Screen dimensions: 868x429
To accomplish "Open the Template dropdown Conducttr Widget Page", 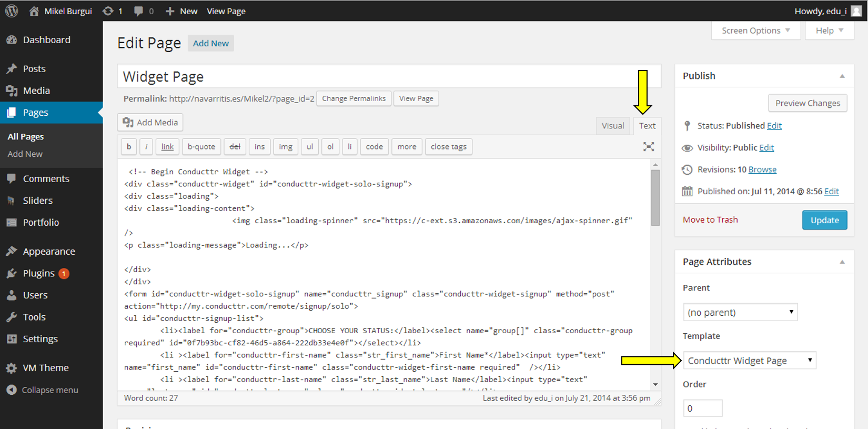I will point(750,361).
